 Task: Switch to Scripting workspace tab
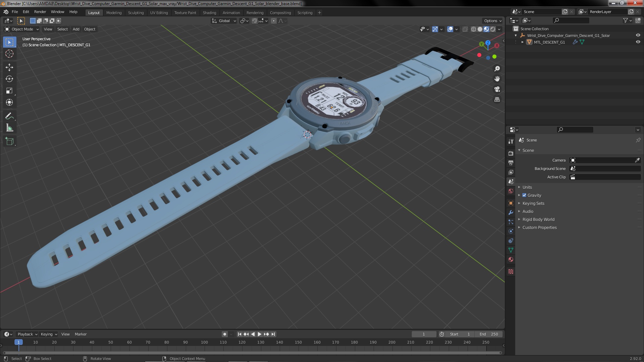305,13
